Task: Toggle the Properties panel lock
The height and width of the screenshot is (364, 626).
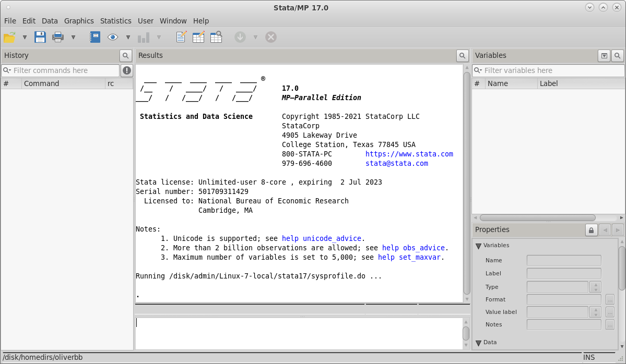Action: (591, 230)
